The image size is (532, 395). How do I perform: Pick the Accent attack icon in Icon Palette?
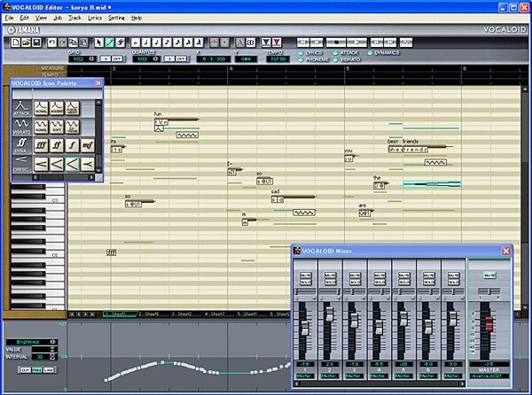click(57, 108)
